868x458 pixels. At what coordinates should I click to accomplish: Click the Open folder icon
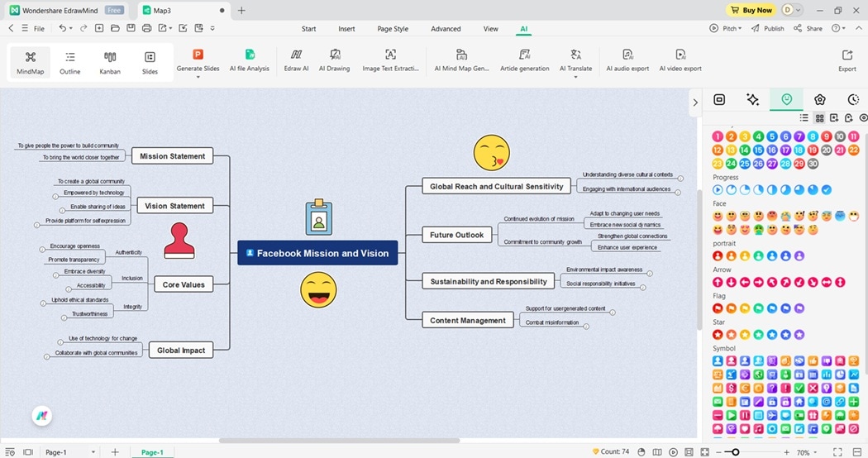point(115,27)
